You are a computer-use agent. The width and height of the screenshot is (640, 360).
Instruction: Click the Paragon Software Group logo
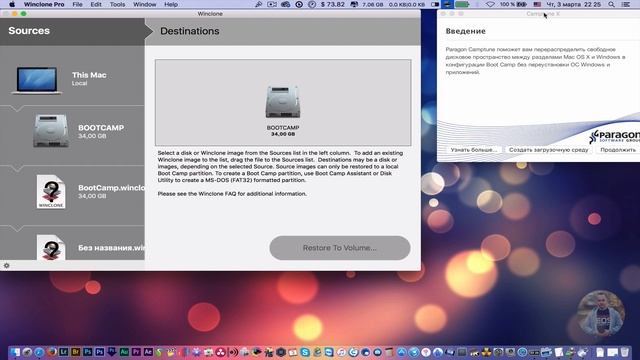point(614,136)
